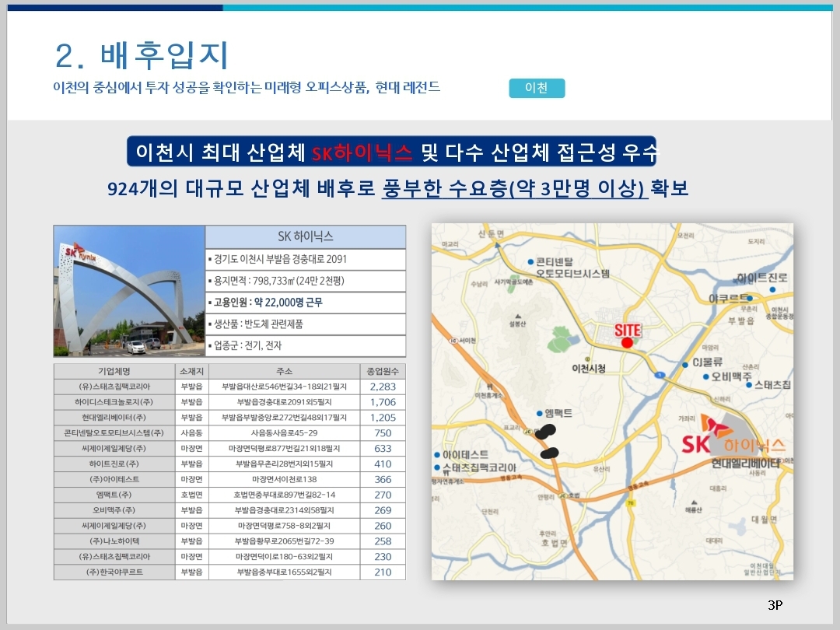
Task: Select the 1,205 employee count
Action: [x=383, y=418]
